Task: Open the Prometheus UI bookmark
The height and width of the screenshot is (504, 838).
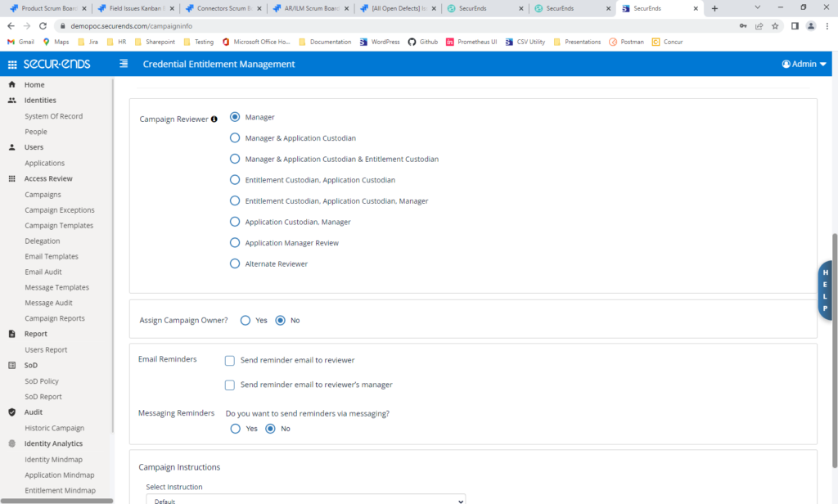Action: point(471,42)
